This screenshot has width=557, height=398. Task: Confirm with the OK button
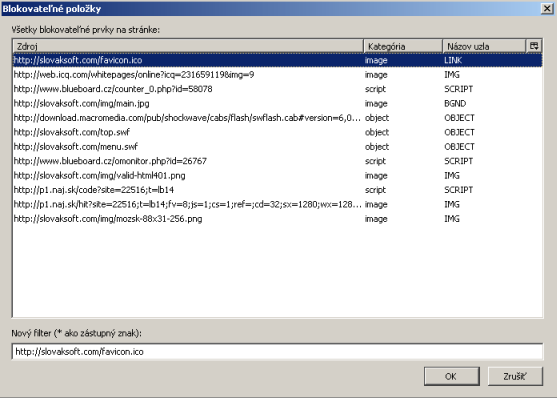click(x=451, y=376)
